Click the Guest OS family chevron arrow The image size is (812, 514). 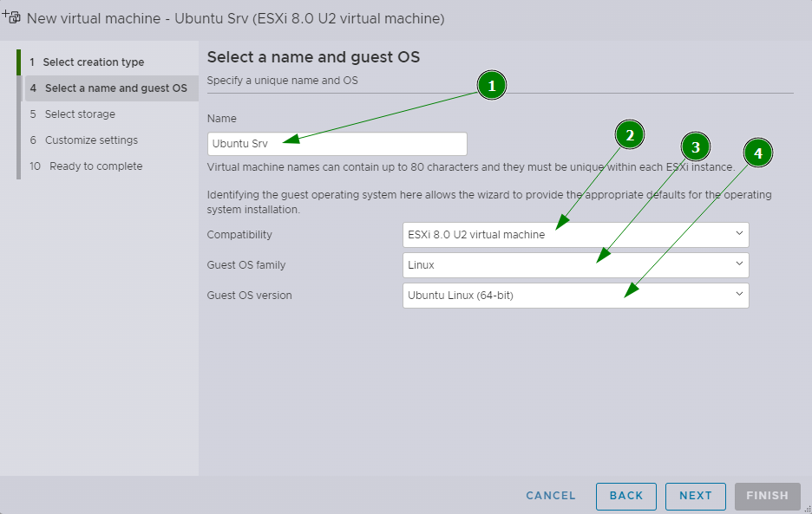pyautogui.click(x=739, y=264)
